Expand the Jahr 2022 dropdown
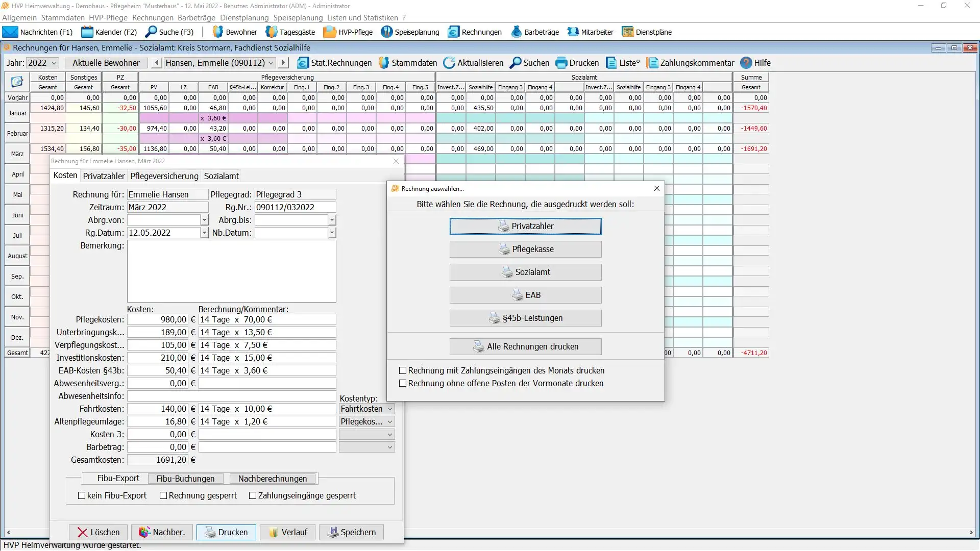The image size is (980, 551). point(54,63)
